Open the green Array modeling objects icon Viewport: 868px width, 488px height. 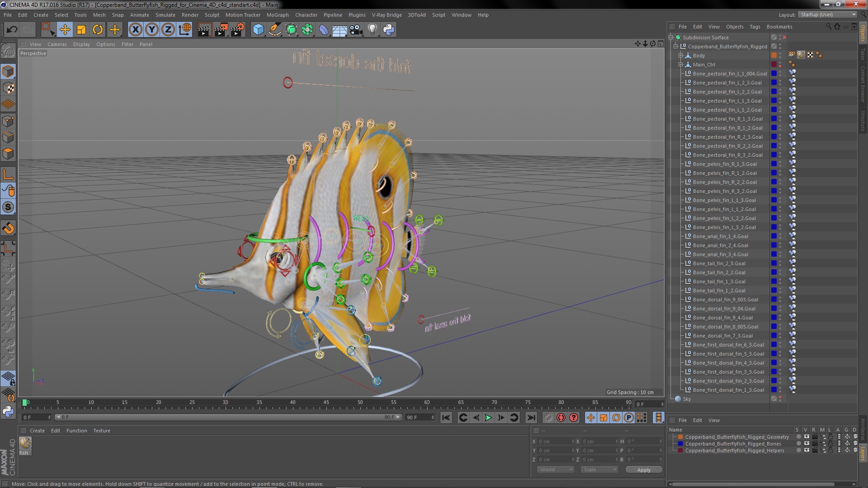coord(307,30)
